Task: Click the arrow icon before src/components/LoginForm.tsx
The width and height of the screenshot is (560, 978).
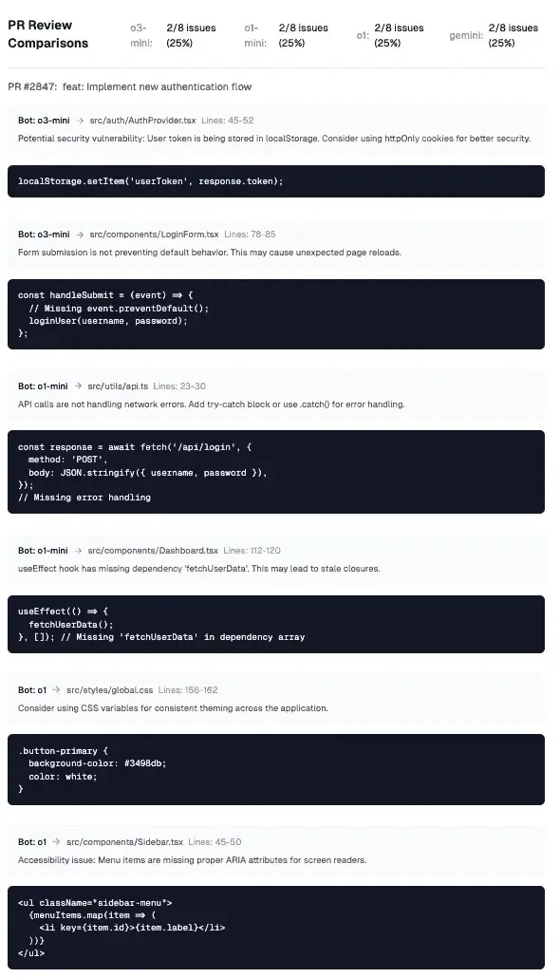Action: pos(80,235)
